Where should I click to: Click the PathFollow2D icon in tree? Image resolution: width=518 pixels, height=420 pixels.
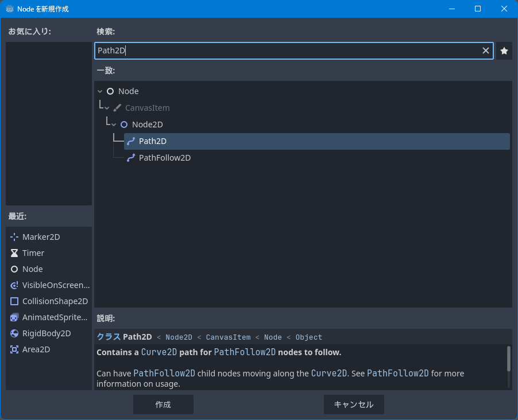point(131,158)
